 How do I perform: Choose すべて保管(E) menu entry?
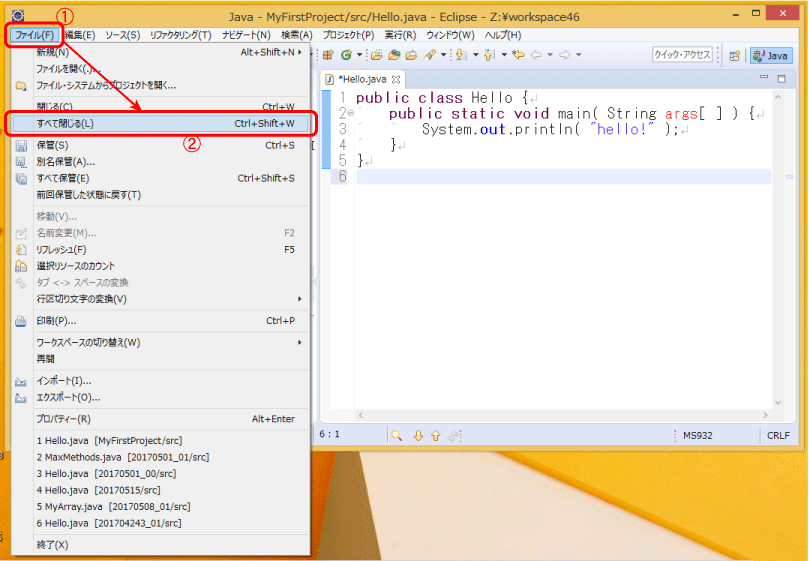tap(160, 179)
